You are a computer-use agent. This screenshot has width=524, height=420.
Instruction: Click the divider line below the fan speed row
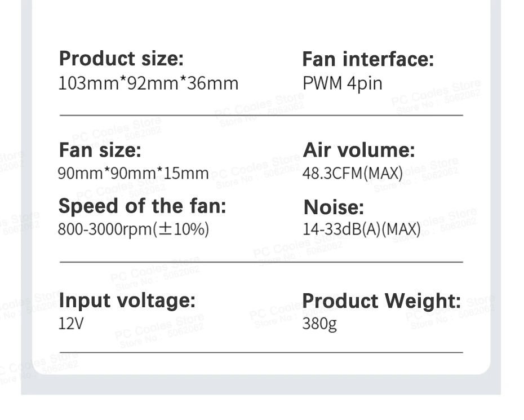tap(261, 262)
